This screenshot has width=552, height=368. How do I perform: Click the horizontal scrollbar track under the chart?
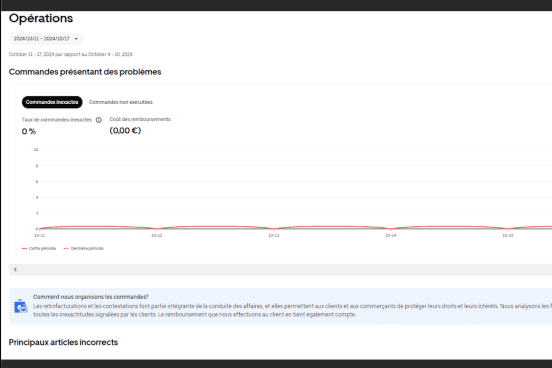coord(282,269)
